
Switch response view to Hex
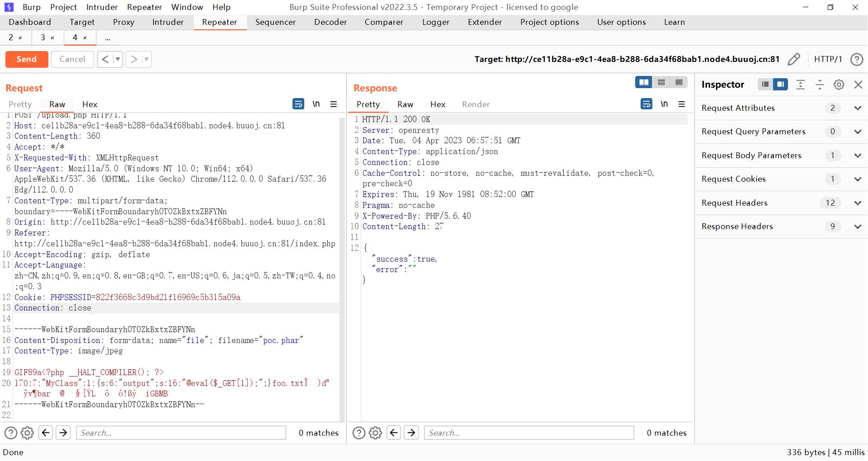[438, 104]
